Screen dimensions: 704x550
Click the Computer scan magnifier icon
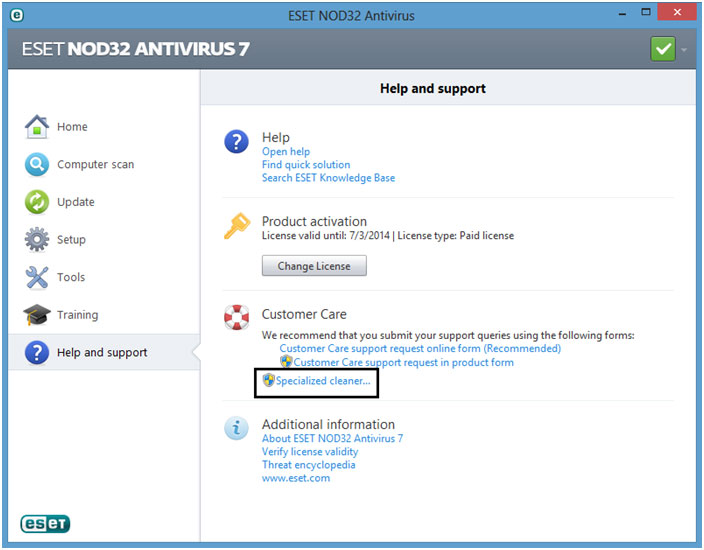point(37,164)
